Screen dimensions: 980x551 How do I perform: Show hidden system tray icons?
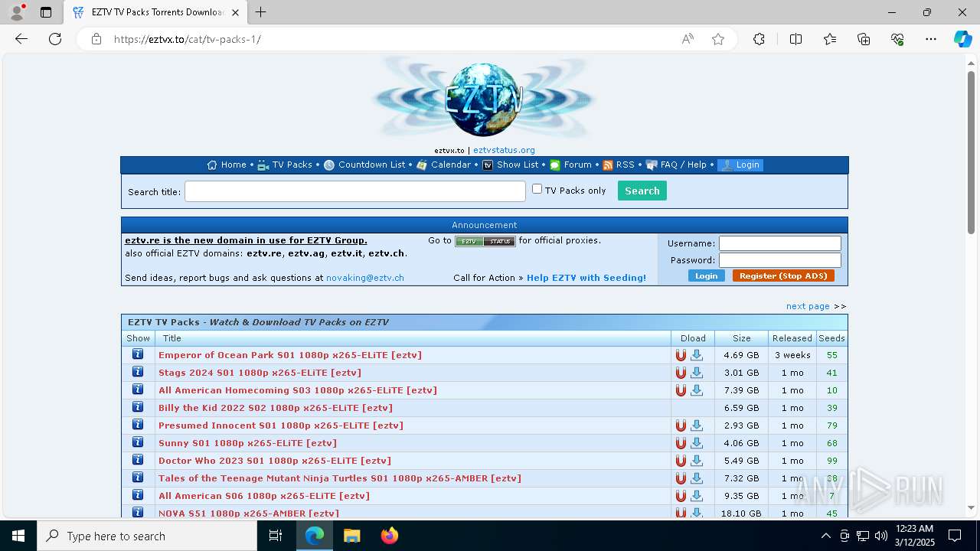[825, 536]
